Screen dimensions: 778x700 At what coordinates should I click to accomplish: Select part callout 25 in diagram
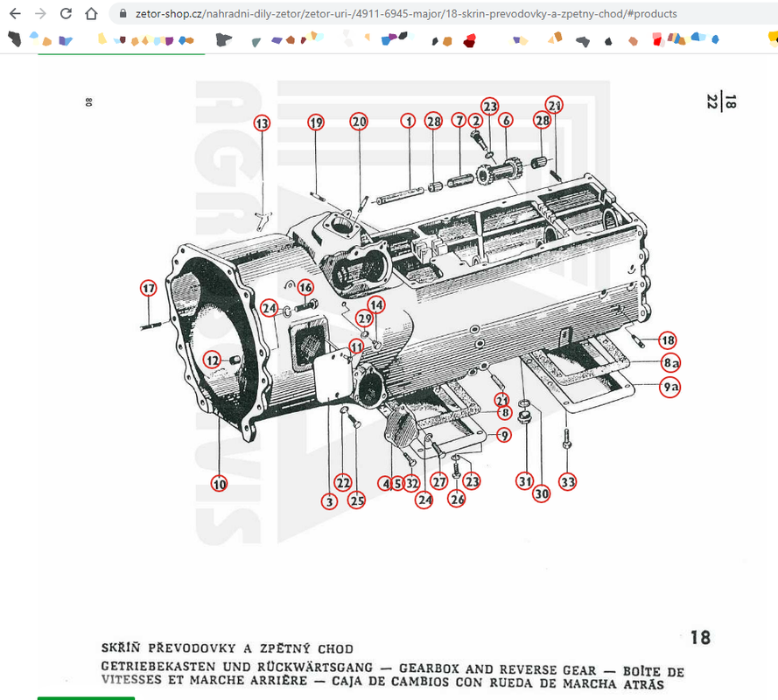point(357,500)
